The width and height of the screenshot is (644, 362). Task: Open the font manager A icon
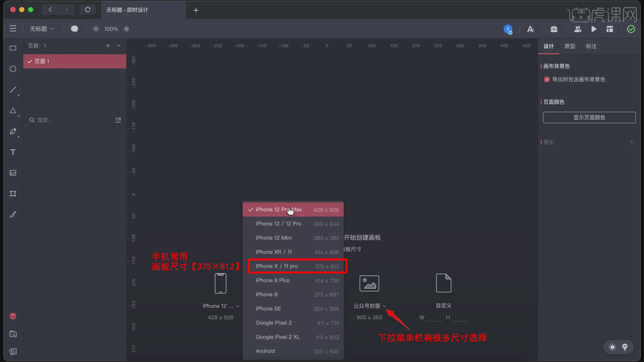coord(531,29)
